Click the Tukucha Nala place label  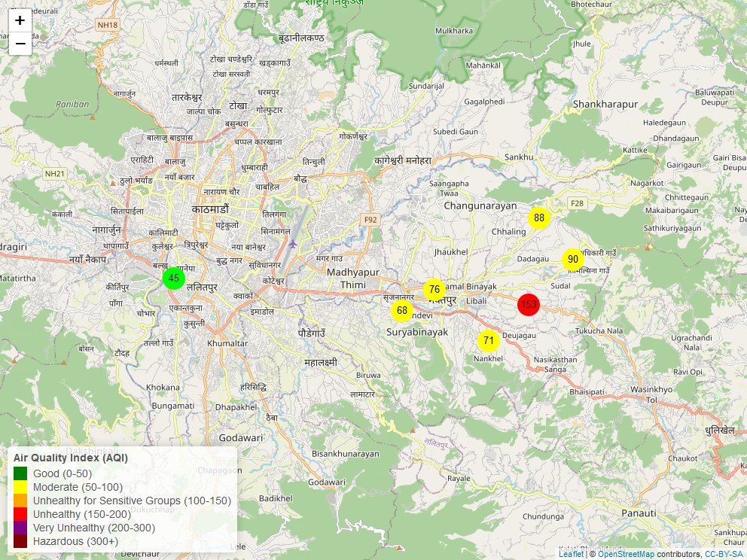coord(599,331)
